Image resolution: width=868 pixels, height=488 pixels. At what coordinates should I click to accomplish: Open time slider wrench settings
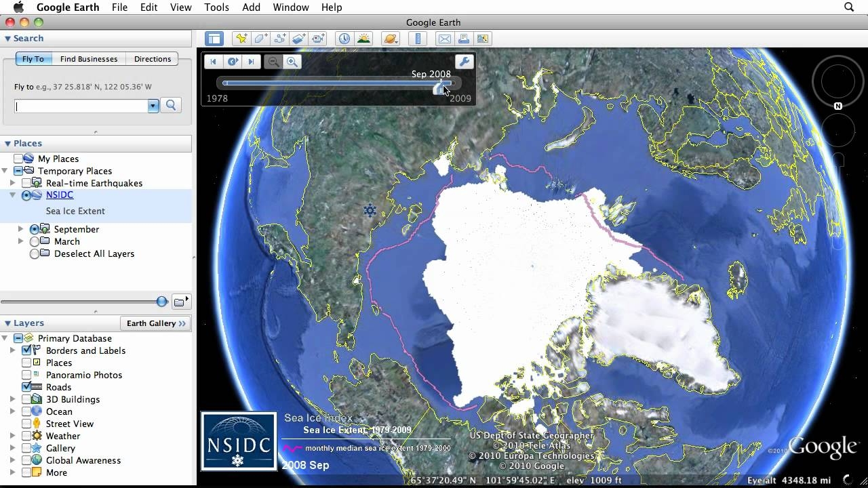tap(464, 62)
